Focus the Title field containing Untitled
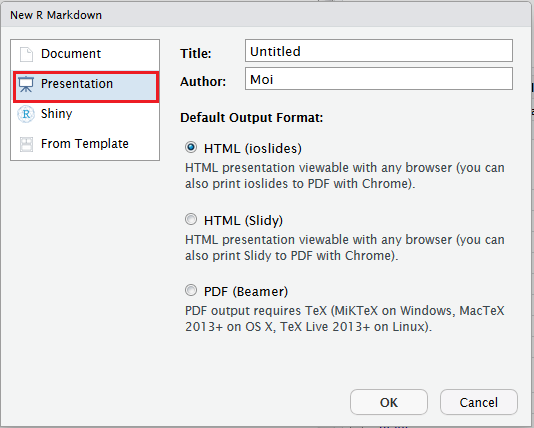This screenshot has height=428, width=534. pos(379,51)
